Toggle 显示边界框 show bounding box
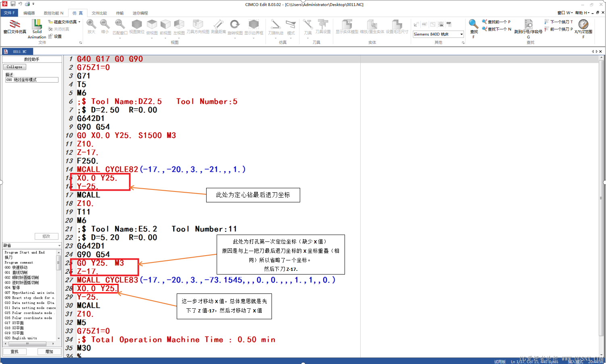 tap(254, 27)
